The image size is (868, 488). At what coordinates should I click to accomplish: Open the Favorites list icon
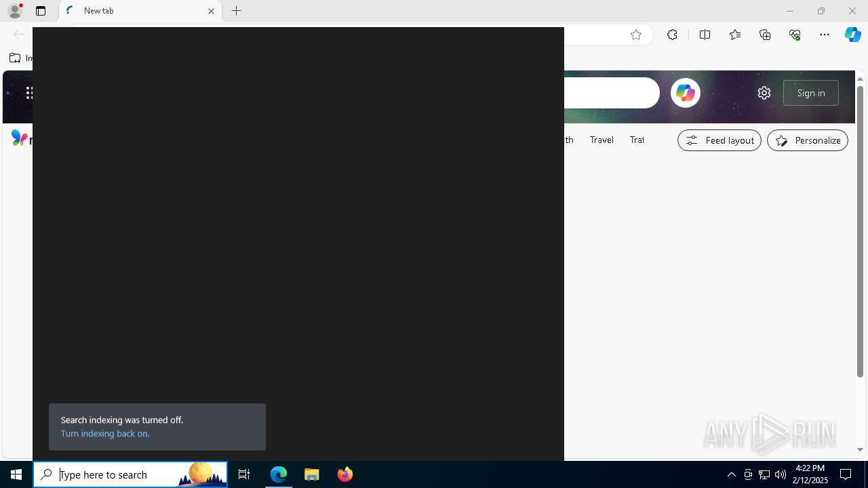point(735,35)
